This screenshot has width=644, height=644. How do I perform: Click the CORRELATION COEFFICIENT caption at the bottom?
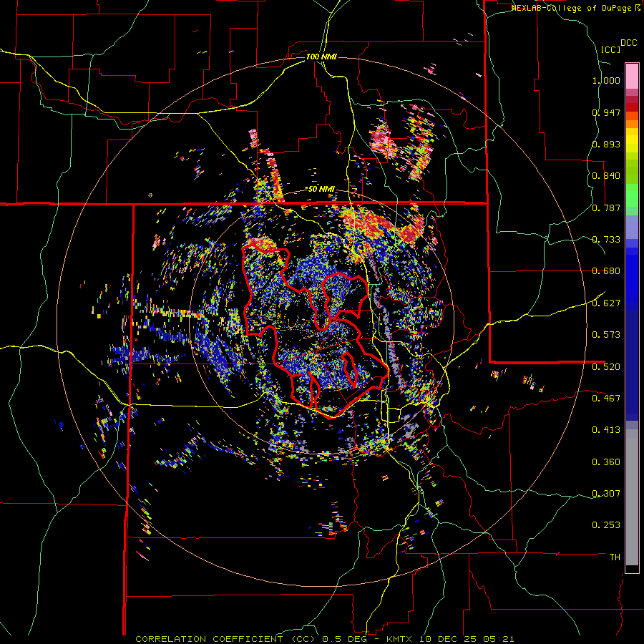(x=325, y=639)
